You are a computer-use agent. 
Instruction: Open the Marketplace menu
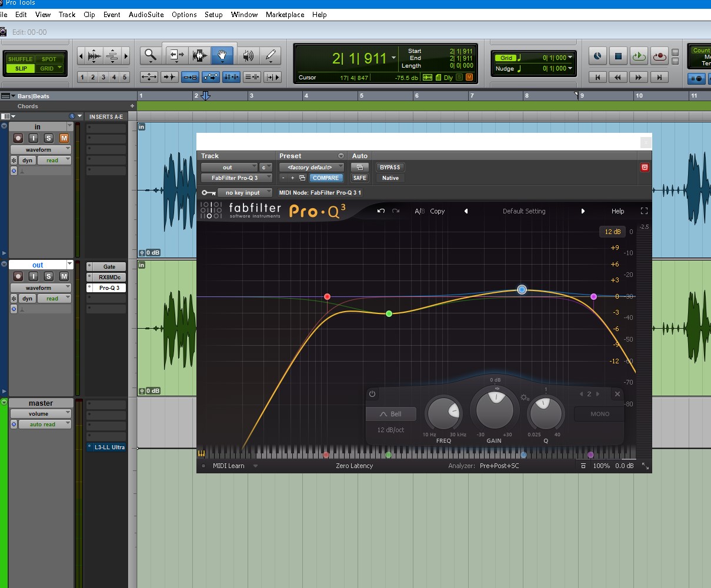coord(285,15)
